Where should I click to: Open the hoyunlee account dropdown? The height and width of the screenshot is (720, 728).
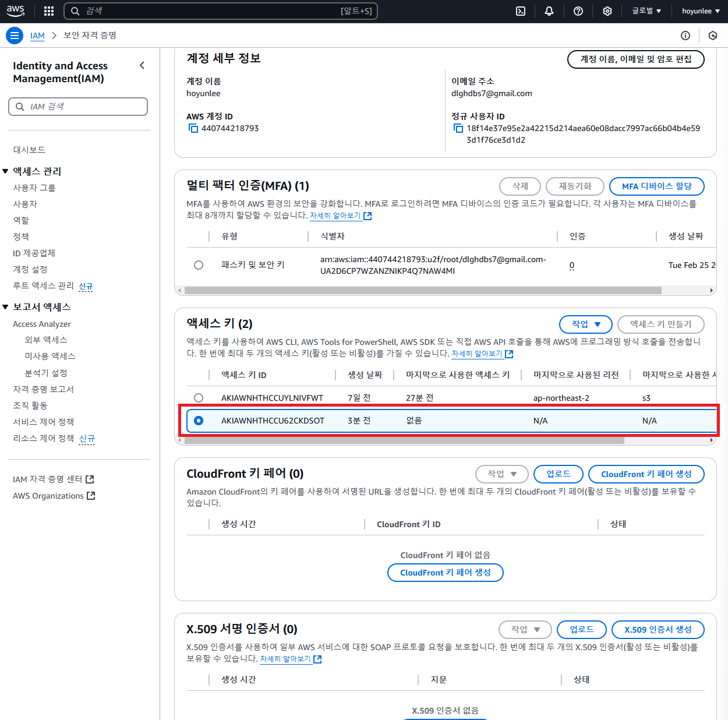coord(701,11)
